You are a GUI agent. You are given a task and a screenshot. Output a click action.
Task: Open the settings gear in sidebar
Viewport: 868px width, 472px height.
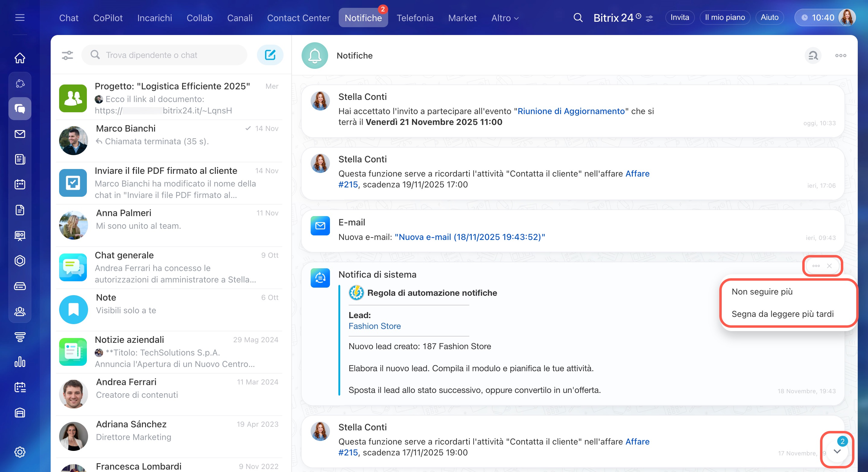tap(20, 452)
